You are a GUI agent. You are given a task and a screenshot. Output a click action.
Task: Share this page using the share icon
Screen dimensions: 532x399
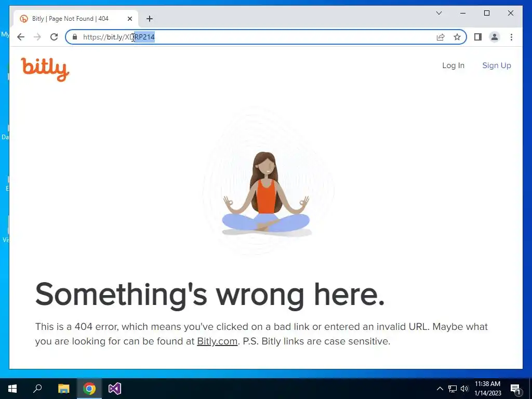point(441,37)
